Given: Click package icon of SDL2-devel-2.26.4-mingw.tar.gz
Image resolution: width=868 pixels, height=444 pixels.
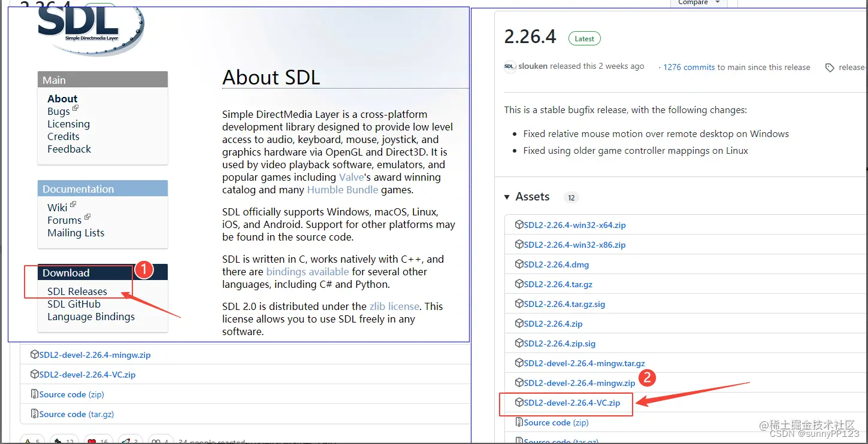Looking at the screenshot, I should click(519, 363).
